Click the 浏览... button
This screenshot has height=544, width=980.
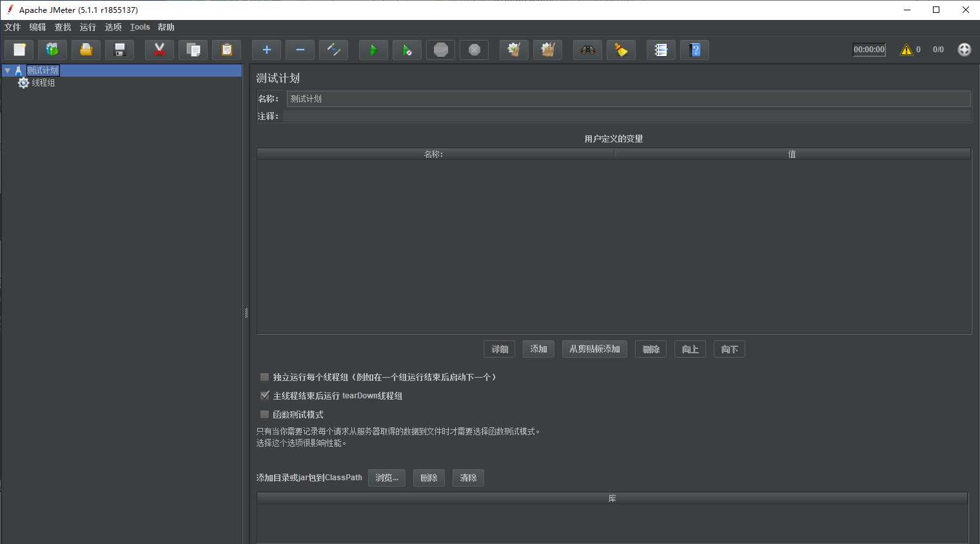387,478
